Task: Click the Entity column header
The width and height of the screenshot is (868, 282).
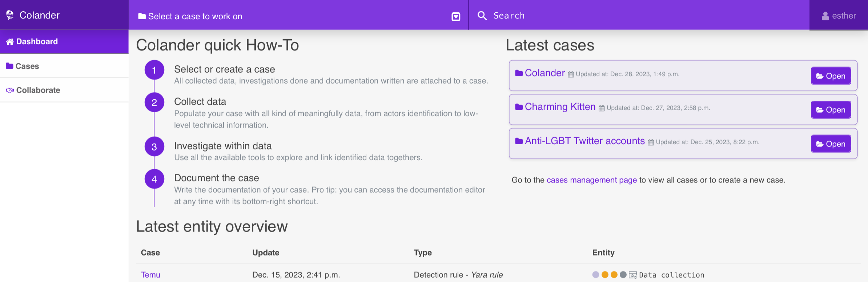Action: click(603, 253)
